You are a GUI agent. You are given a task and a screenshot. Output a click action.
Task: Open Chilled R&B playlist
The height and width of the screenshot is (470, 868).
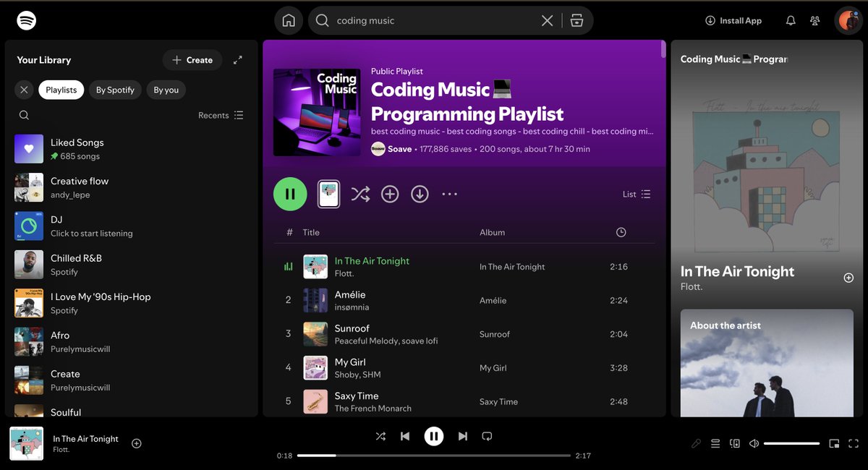click(132, 265)
